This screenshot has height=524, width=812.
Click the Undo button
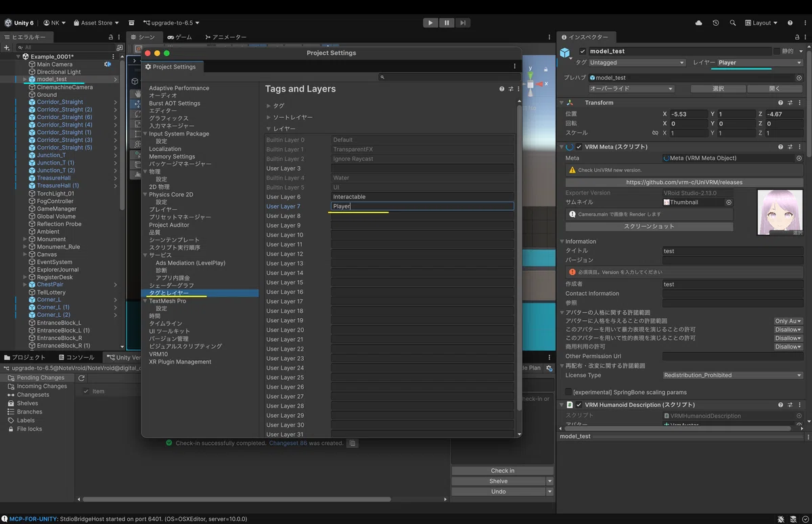coord(499,492)
